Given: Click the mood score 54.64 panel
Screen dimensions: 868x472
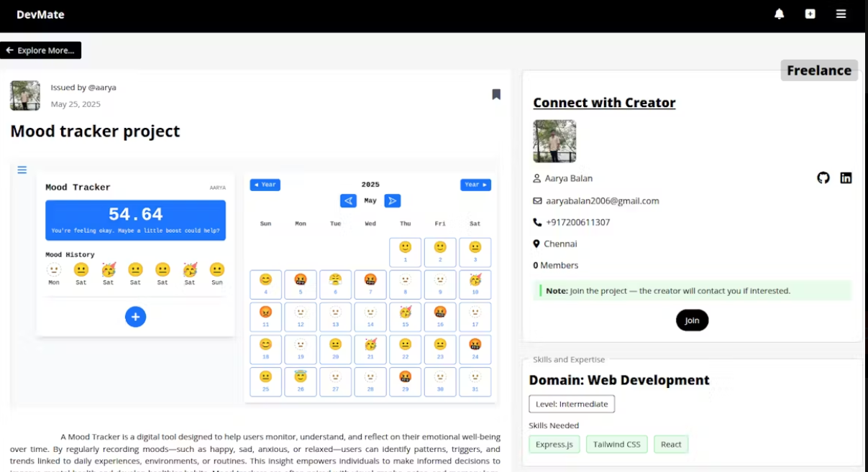Looking at the screenshot, I should coord(135,221).
